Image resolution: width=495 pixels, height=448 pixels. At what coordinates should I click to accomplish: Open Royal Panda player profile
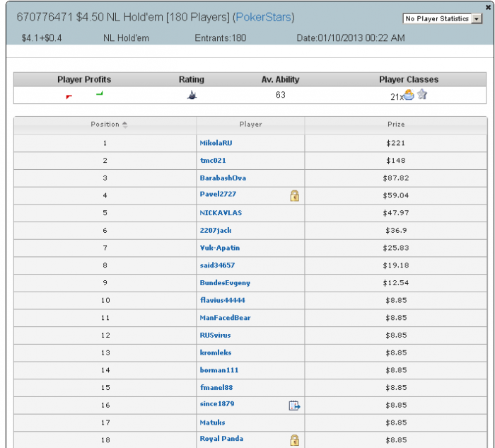[x=221, y=439]
